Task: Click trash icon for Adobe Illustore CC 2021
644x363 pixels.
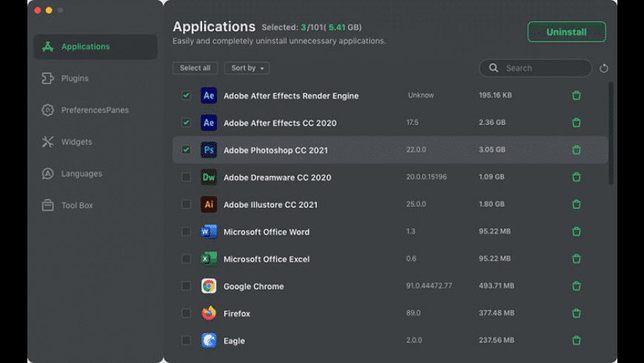Action: [576, 204]
